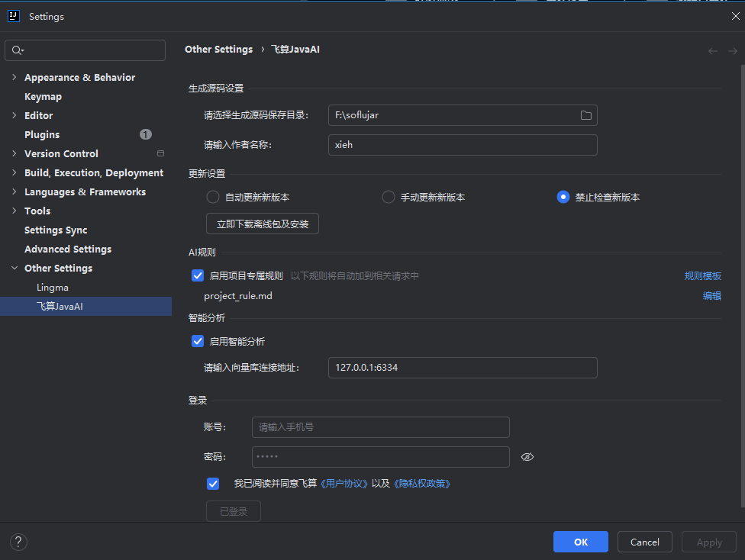Expand the Editor tree node
This screenshot has height=560, width=745.
coord(15,115)
